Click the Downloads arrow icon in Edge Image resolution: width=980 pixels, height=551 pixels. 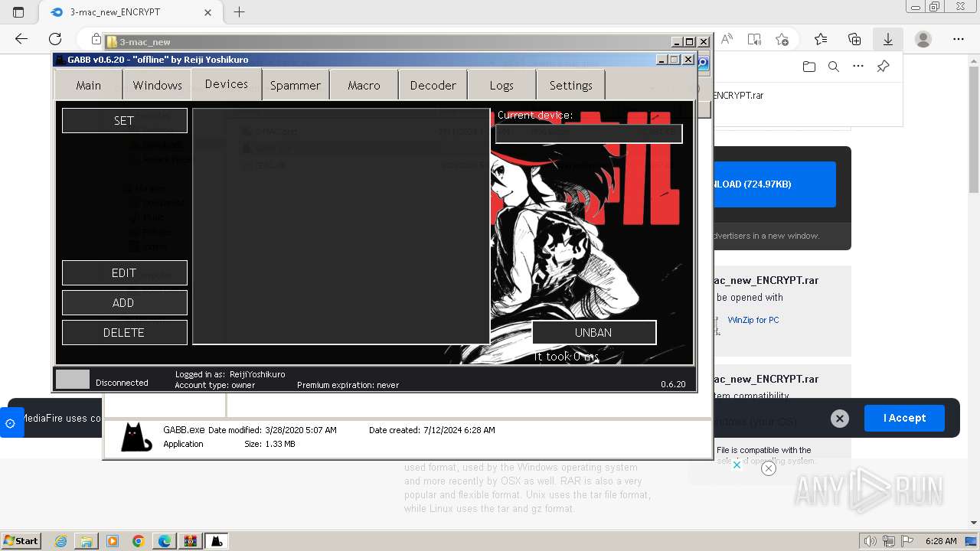coord(888,39)
